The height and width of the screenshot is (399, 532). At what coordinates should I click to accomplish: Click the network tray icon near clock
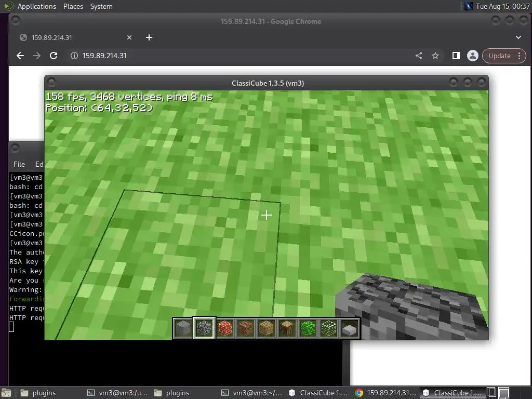(469, 6)
